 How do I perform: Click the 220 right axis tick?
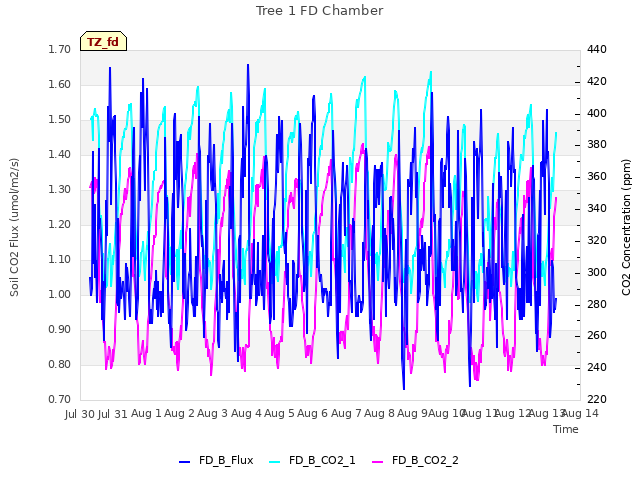(x=597, y=399)
